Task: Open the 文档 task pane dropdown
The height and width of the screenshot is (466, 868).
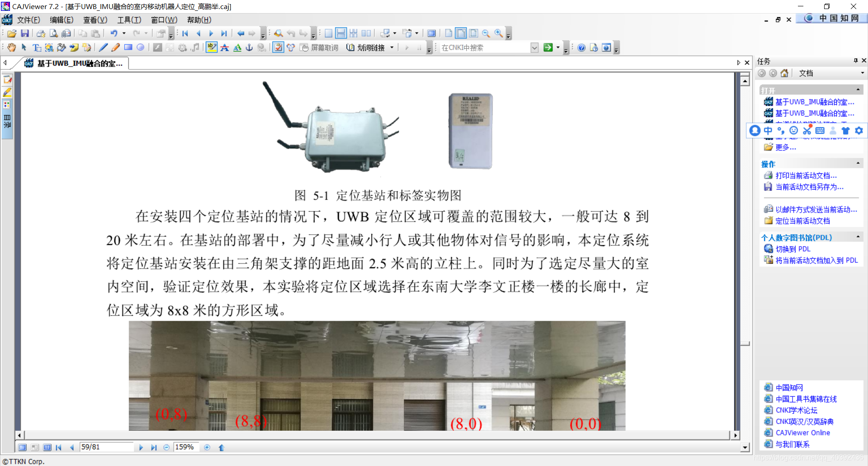Action: pyautogui.click(x=862, y=73)
